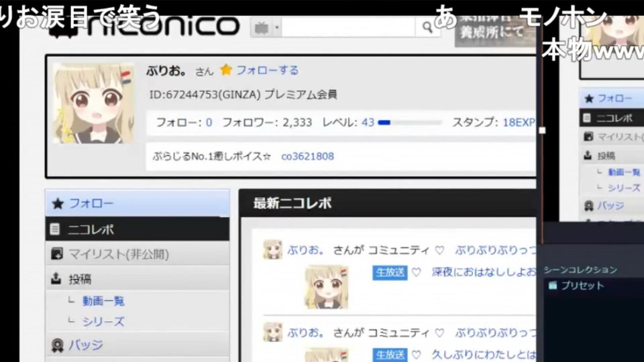Click the heart icon beside 深夜におはなししよお
The height and width of the screenshot is (362, 644).
click(x=417, y=272)
